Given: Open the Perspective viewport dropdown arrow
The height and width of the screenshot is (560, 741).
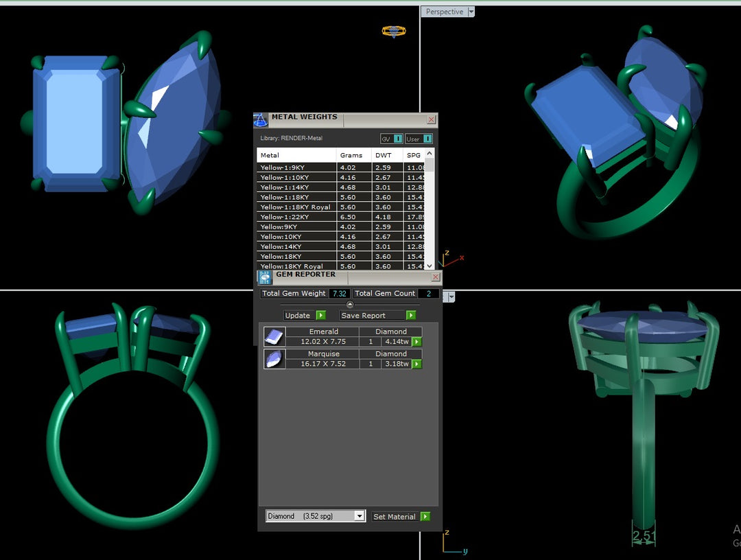Looking at the screenshot, I should (471, 12).
